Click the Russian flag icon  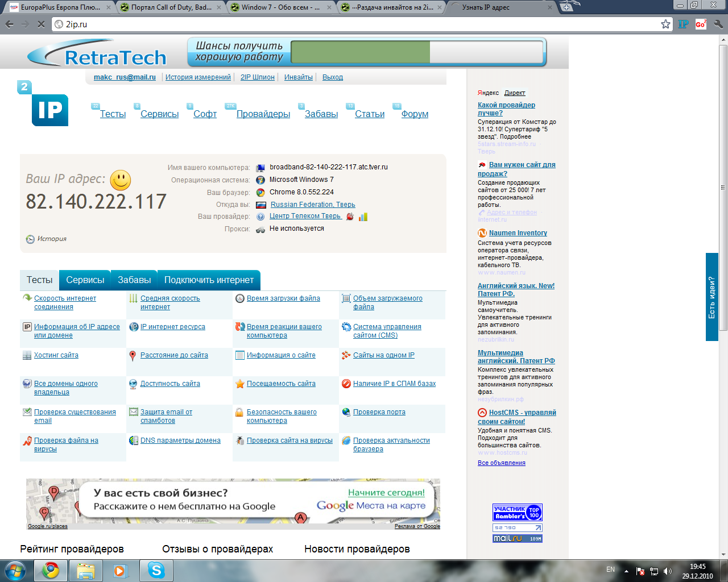pos(261,205)
